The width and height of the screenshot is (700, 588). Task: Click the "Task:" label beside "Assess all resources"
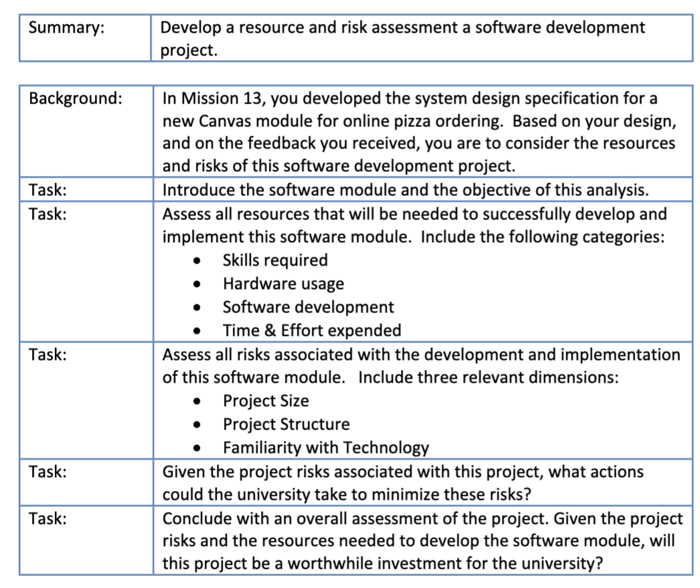[48, 214]
